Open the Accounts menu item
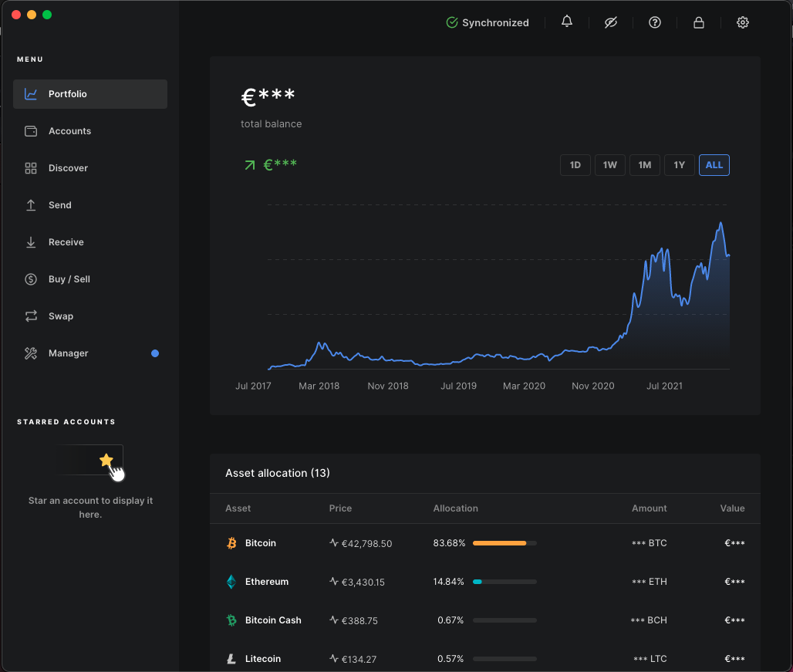The height and width of the screenshot is (672, 793). tap(90, 131)
